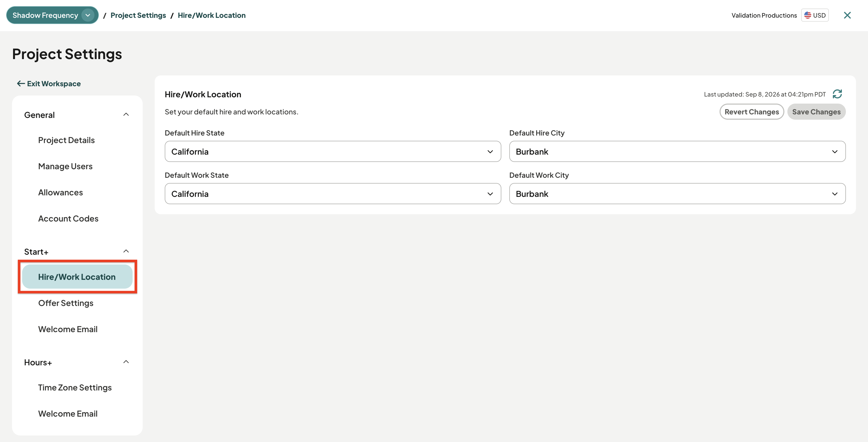The height and width of the screenshot is (442, 868).
Task: Open the Default Work City dropdown
Action: [x=677, y=194]
